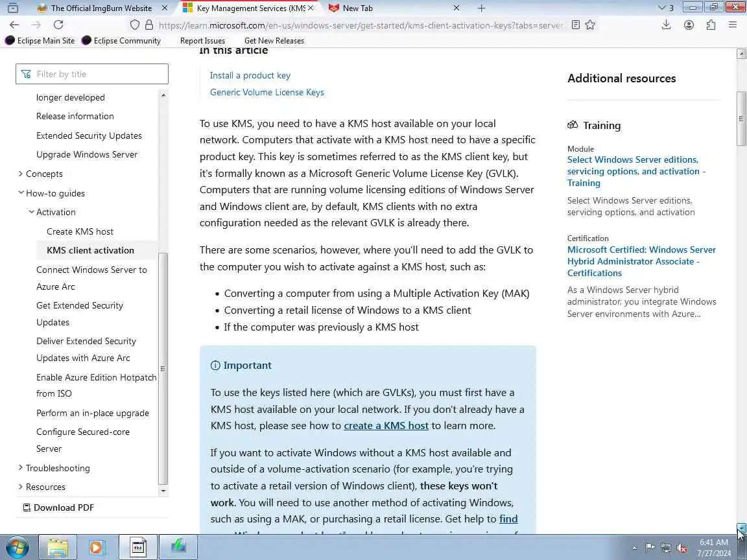Open the Firefox downloads panel

666,25
